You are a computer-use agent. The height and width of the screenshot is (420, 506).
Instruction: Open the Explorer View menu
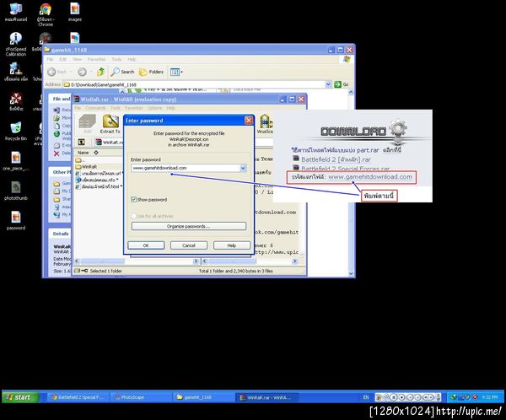77,59
